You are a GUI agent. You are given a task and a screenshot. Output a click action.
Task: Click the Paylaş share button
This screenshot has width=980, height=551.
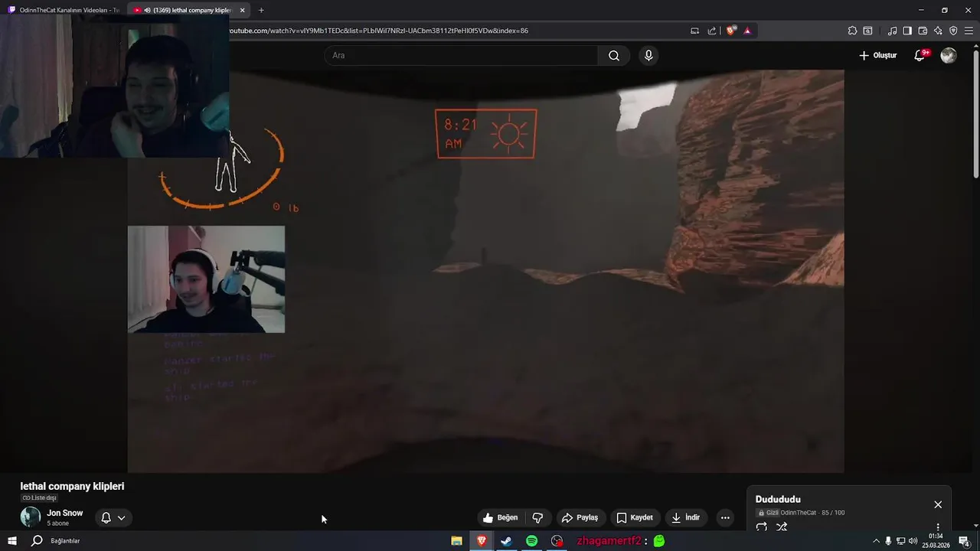tap(579, 517)
